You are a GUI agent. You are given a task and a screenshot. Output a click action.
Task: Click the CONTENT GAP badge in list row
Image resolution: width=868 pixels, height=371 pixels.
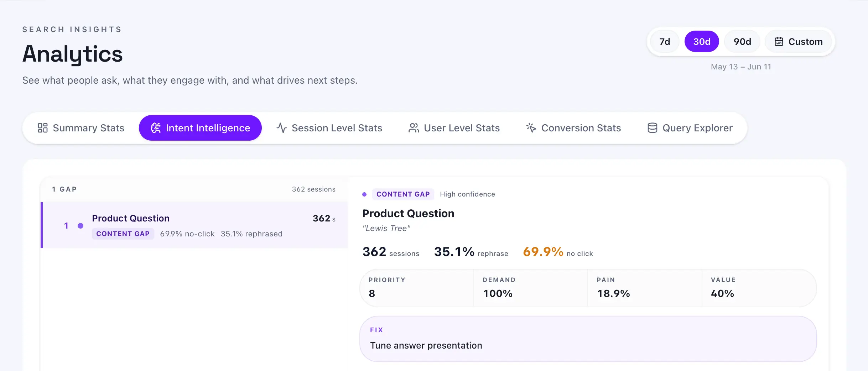(123, 234)
